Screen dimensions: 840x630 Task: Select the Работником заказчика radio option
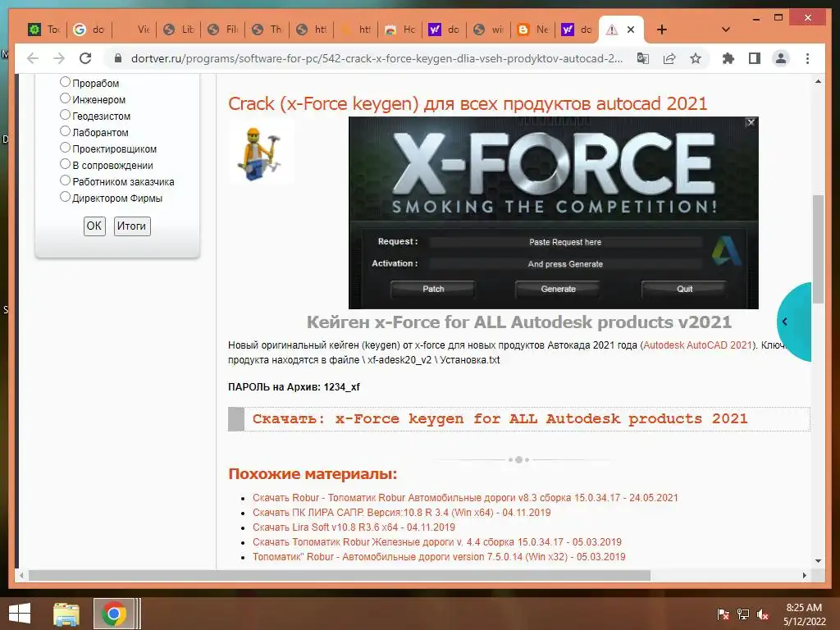click(x=65, y=180)
